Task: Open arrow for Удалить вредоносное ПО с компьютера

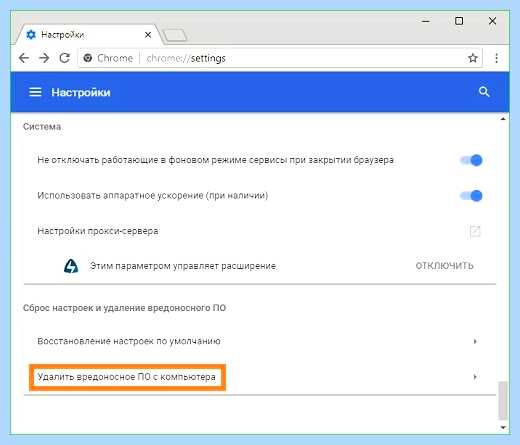Action: click(475, 377)
